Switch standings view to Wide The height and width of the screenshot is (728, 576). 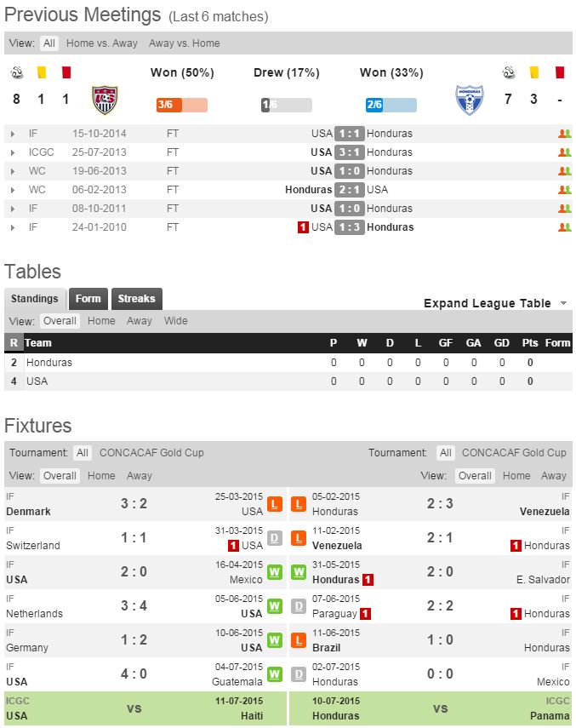coord(176,321)
